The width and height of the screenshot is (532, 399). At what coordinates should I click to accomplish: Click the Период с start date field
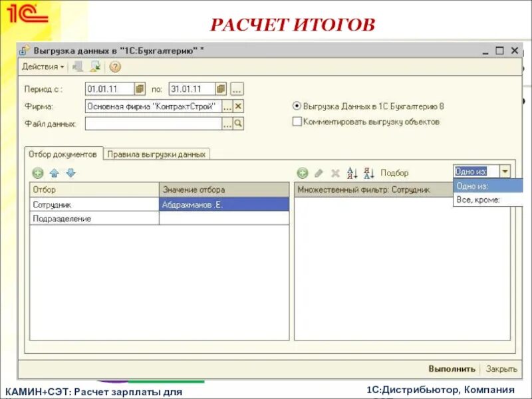click(x=110, y=89)
